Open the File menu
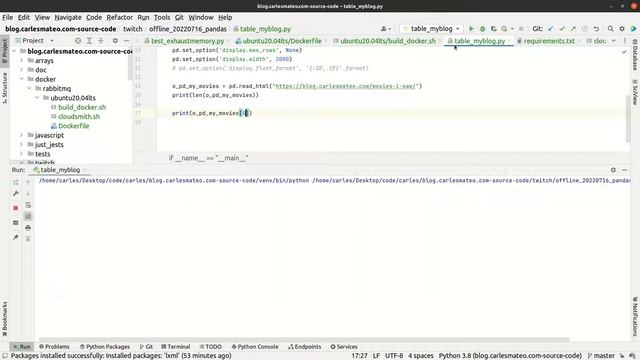640x360 pixels. click(7, 17)
